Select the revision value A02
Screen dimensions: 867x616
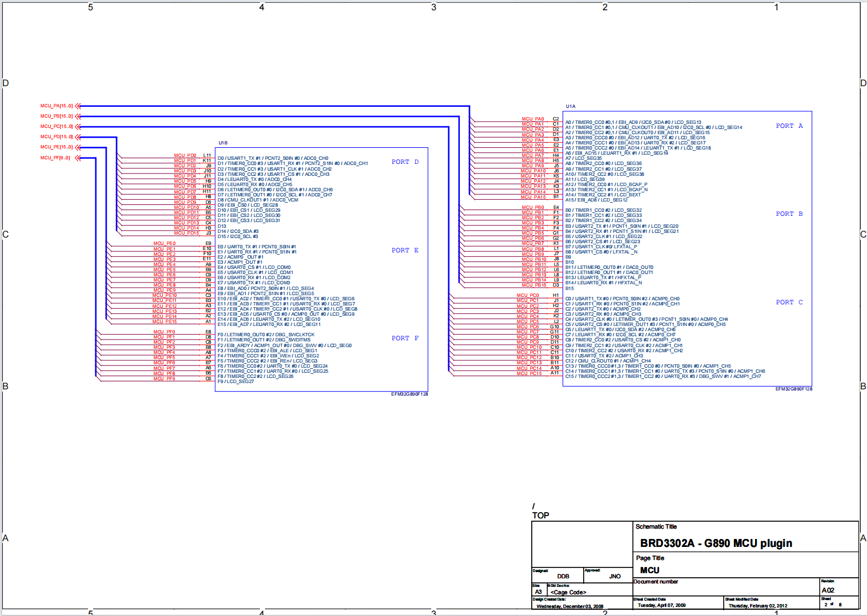[x=828, y=590]
